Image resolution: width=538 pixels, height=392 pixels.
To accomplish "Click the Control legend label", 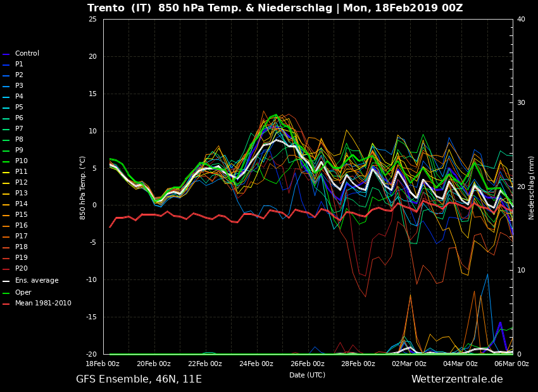I will coord(27,54).
